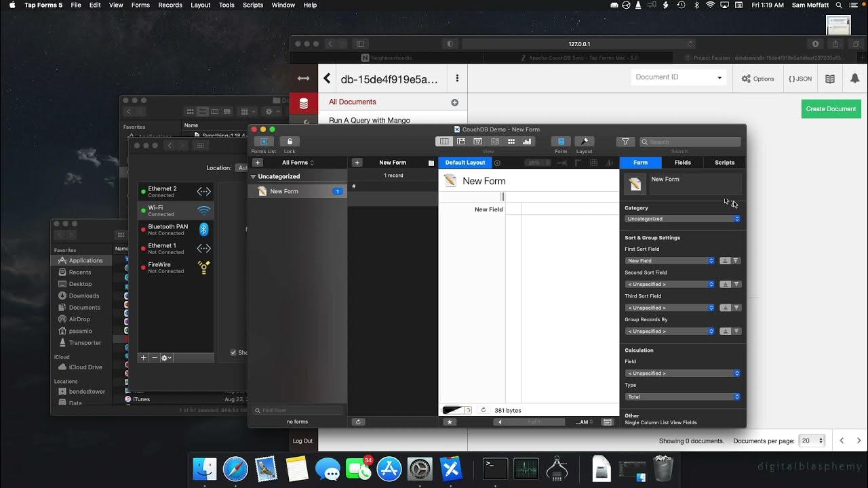This screenshot has width=868, height=488.
Task: Click in the Tap Forms Search field
Action: pyautogui.click(x=690, y=142)
